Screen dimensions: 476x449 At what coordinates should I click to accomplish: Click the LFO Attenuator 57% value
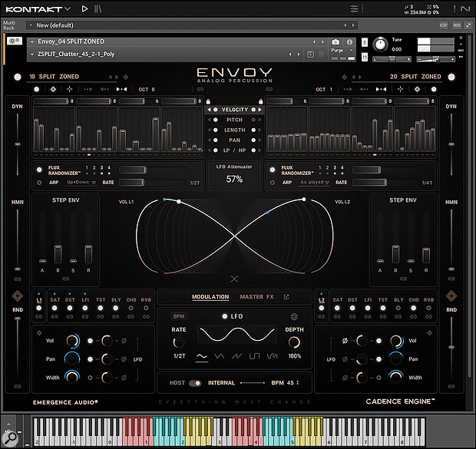point(234,179)
